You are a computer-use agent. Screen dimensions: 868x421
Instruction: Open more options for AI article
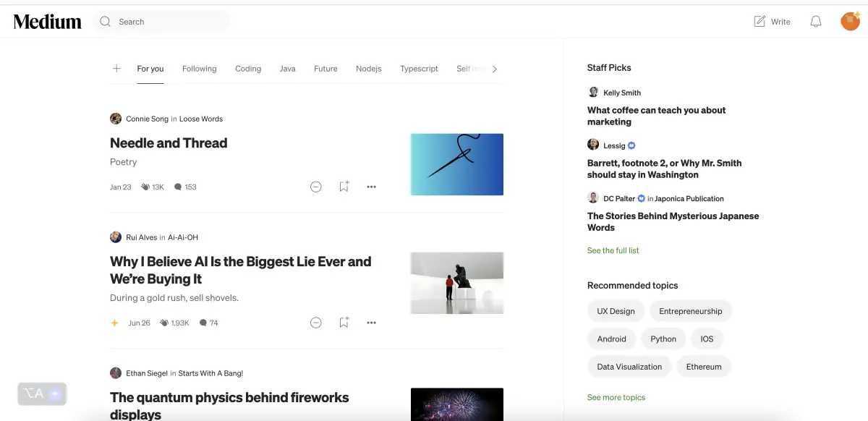(x=371, y=323)
